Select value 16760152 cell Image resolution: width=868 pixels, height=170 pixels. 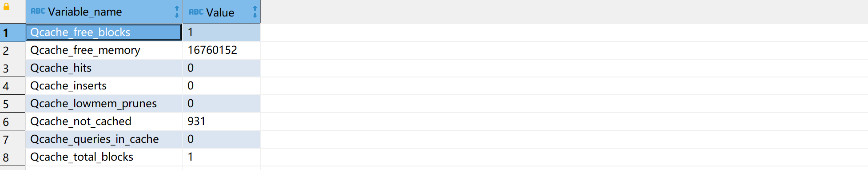tap(222, 50)
